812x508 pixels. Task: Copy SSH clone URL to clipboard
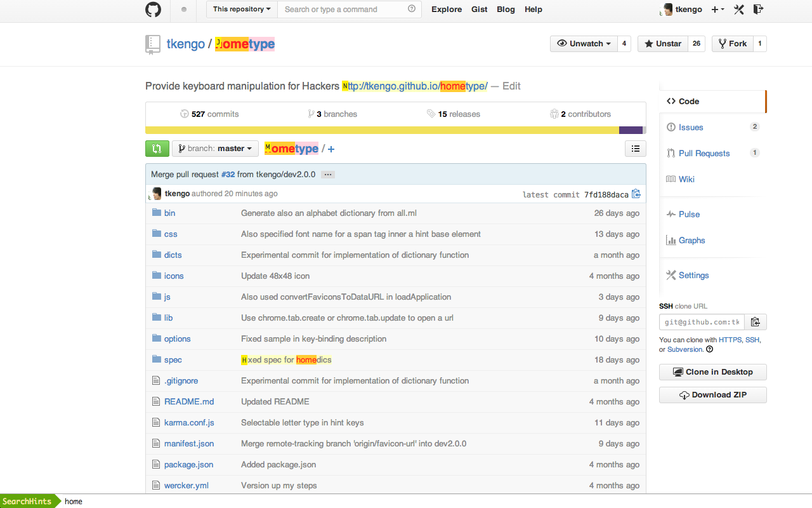[x=756, y=322]
